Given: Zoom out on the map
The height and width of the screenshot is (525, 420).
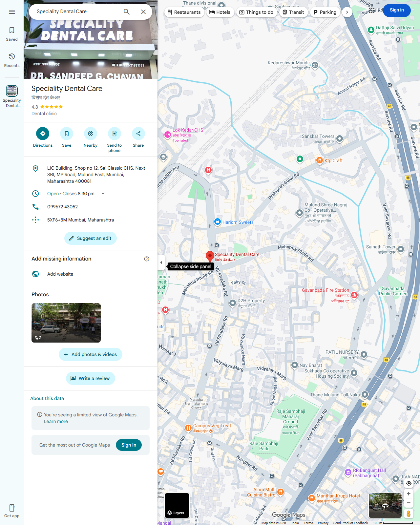Looking at the screenshot, I should tap(409, 503).
